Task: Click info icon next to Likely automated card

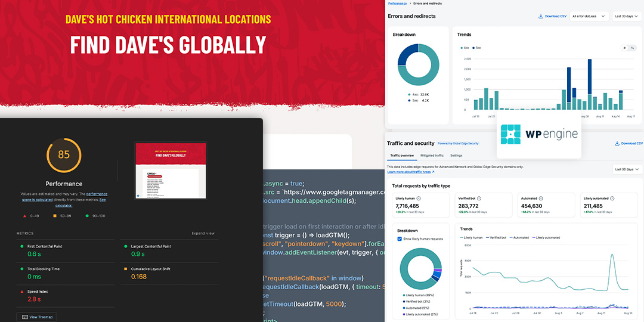Action: click(x=612, y=199)
